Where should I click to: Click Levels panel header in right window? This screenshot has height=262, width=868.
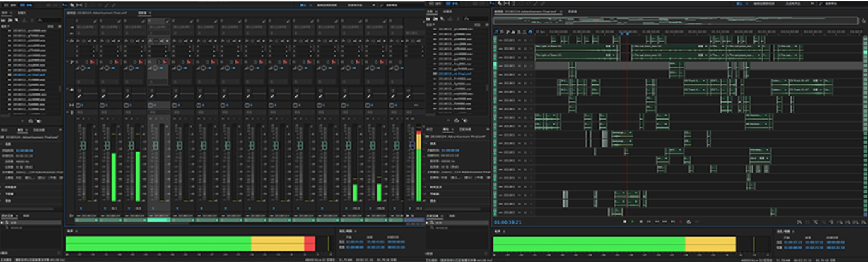(x=497, y=232)
